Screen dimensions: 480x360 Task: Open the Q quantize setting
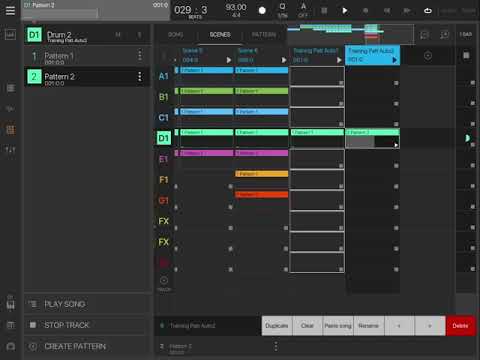pos(282,10)
